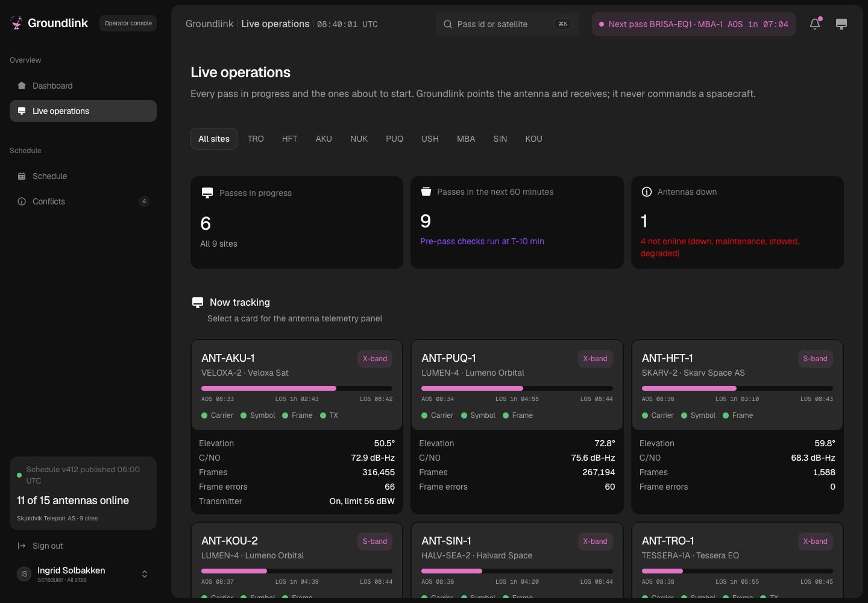
Task: Open the notifications bell
Action: [815, 24]
